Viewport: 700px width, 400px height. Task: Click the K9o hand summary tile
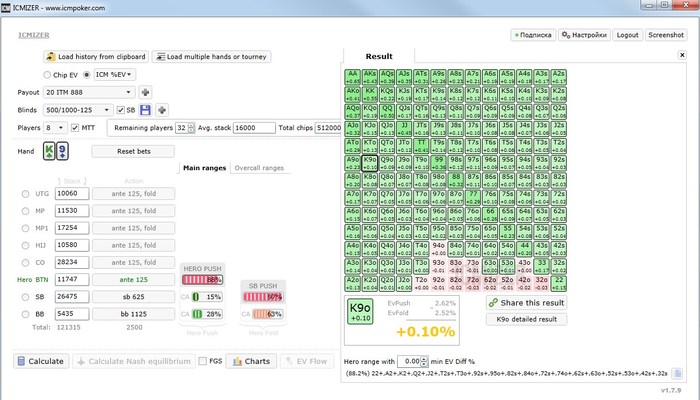pyautogui.click(x=360, y=311)
